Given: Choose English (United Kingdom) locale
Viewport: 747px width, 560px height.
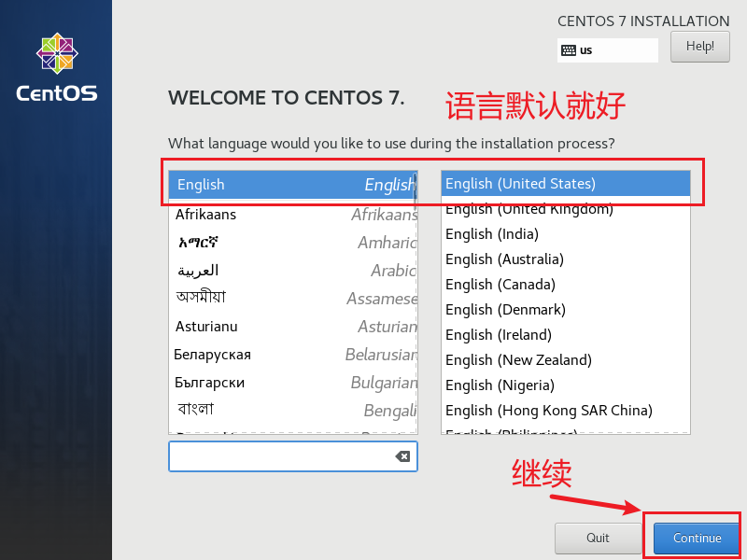Looking at the screenshot, I should coord(566,209).
